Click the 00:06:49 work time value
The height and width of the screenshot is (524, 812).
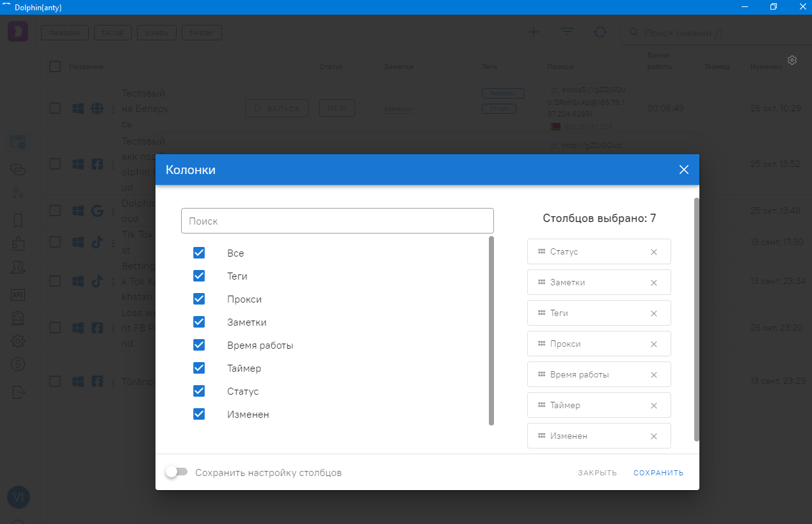coord(665,108)
